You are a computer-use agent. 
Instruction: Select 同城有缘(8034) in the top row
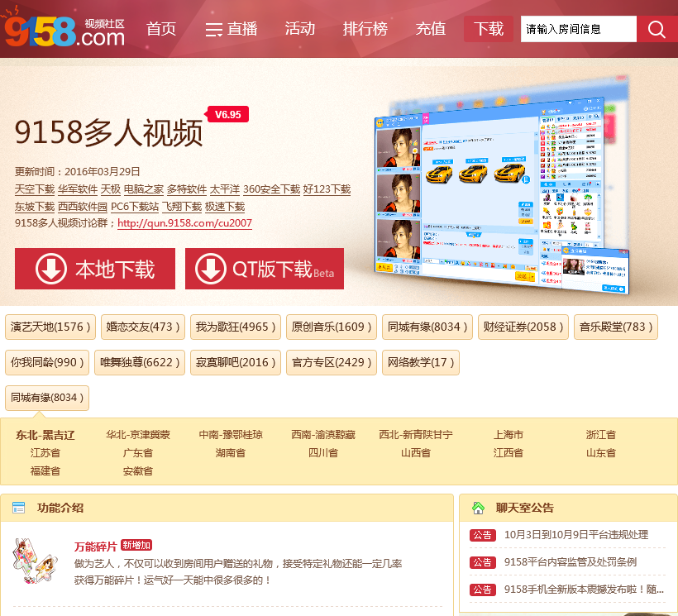427,327
